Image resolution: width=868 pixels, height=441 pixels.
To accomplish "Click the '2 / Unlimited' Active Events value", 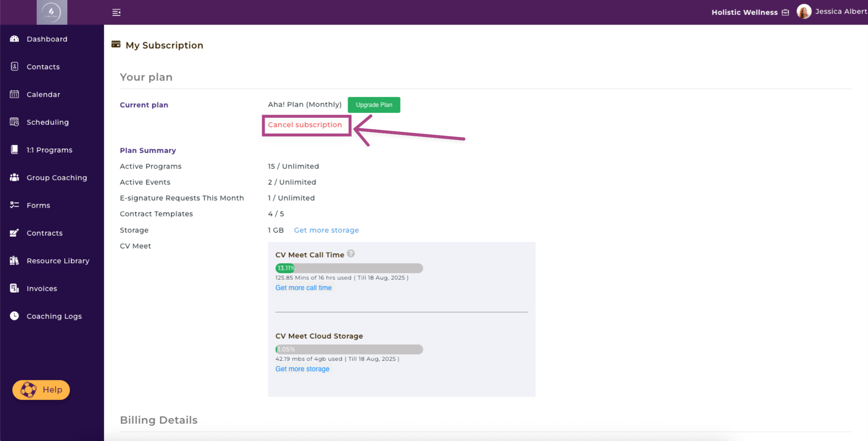I will tap(292, 182).
